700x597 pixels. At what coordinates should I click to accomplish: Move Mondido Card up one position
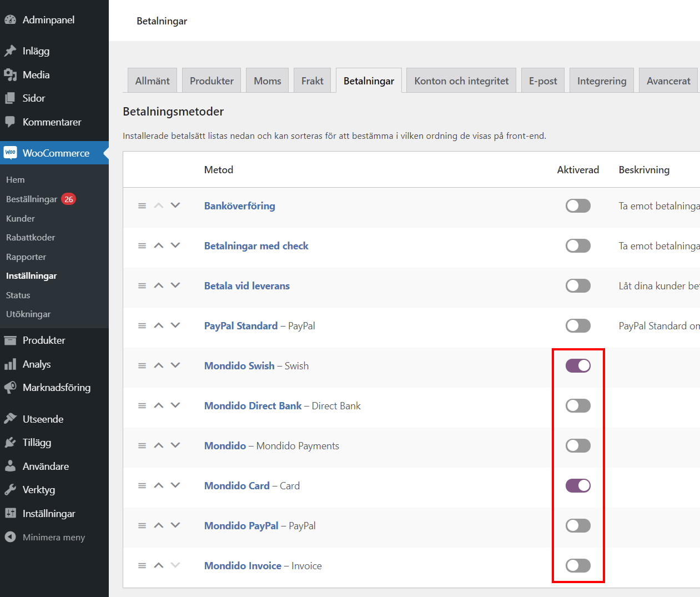(x=159, y=485)
